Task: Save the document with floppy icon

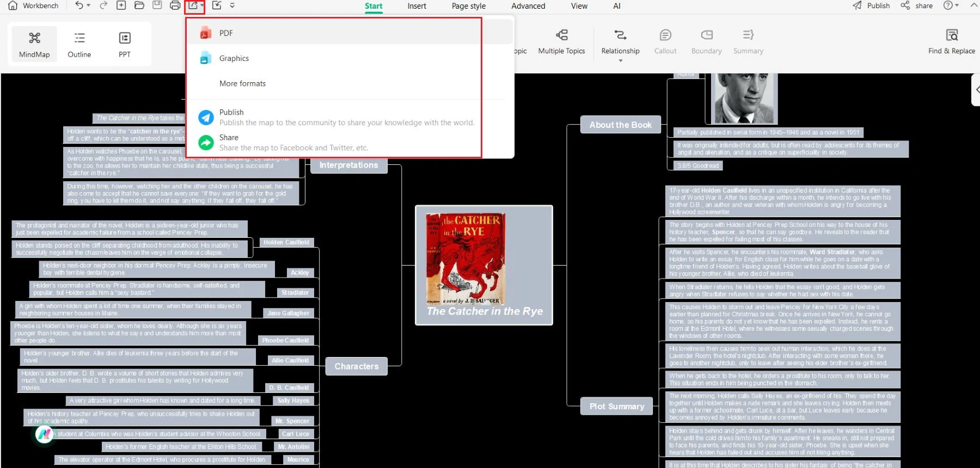Action: point(157,5)
